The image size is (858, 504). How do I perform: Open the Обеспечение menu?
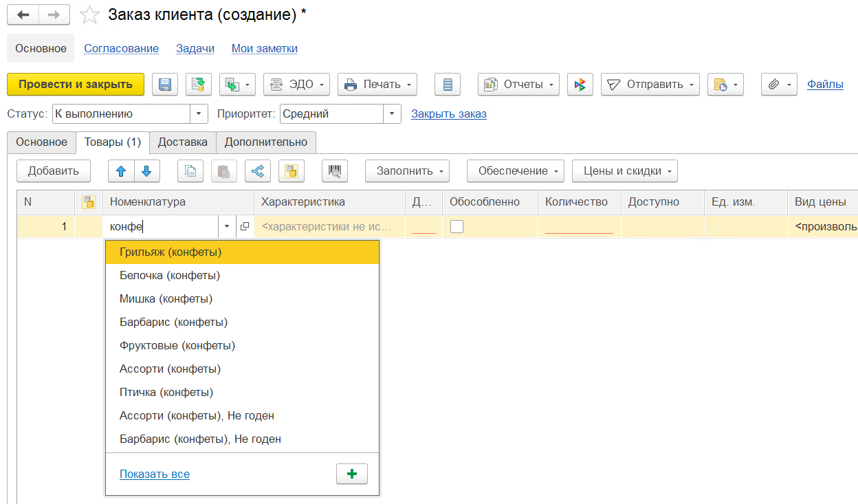pos(516,171)
